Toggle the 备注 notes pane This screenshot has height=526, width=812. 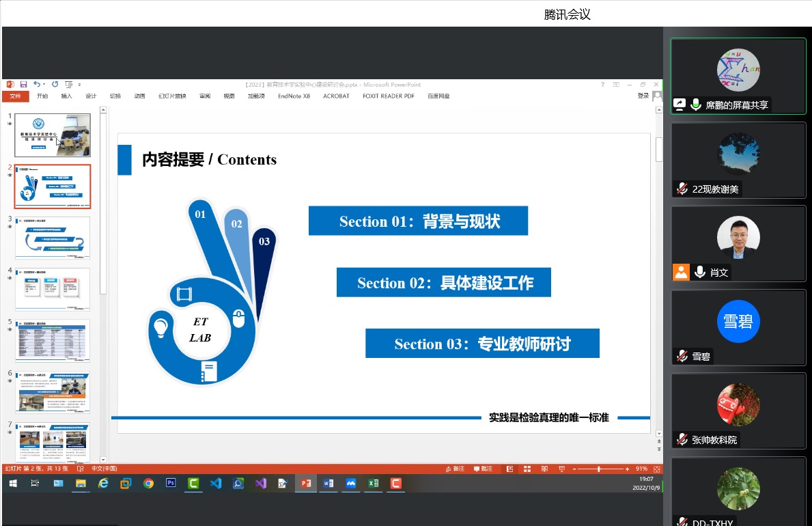pos(454,469)
